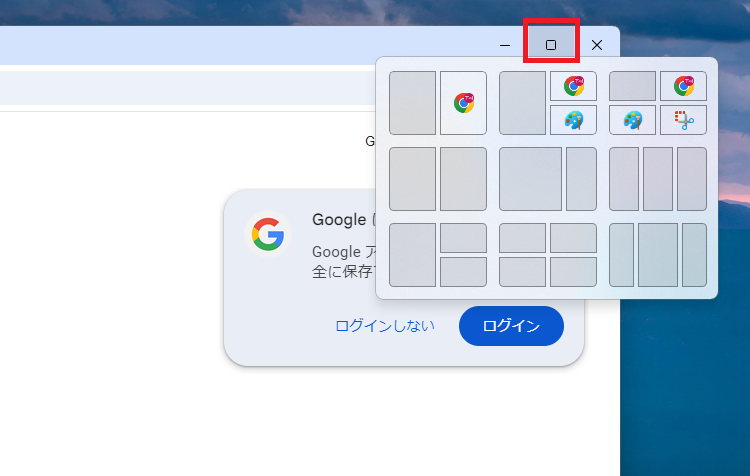Snap to the narrow zone of the two-thirds layout
This screenshot has height=476, width=750.
[x=581, y=179]
